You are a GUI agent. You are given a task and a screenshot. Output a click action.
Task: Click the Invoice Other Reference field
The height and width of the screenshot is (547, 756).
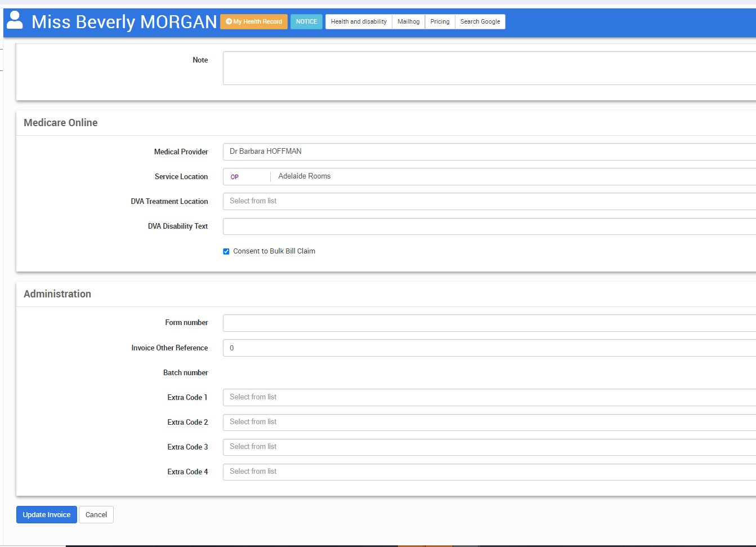coord(489,348)
